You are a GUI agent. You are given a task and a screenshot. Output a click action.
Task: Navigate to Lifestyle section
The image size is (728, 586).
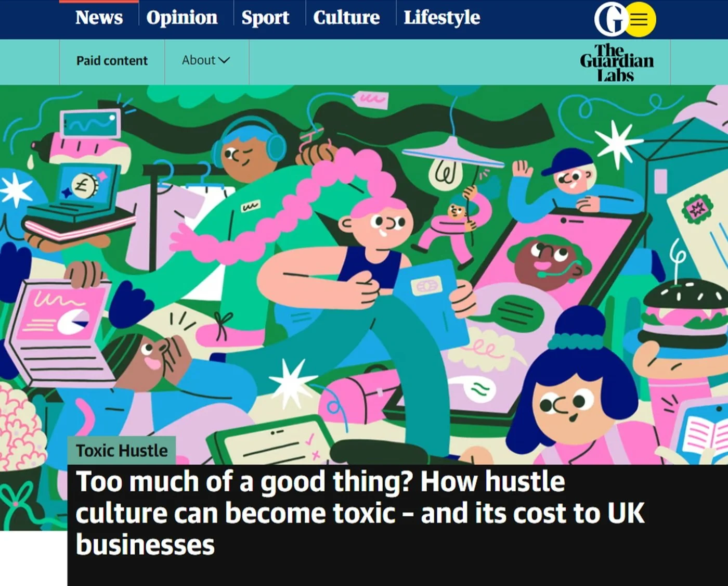coord(442,17)
